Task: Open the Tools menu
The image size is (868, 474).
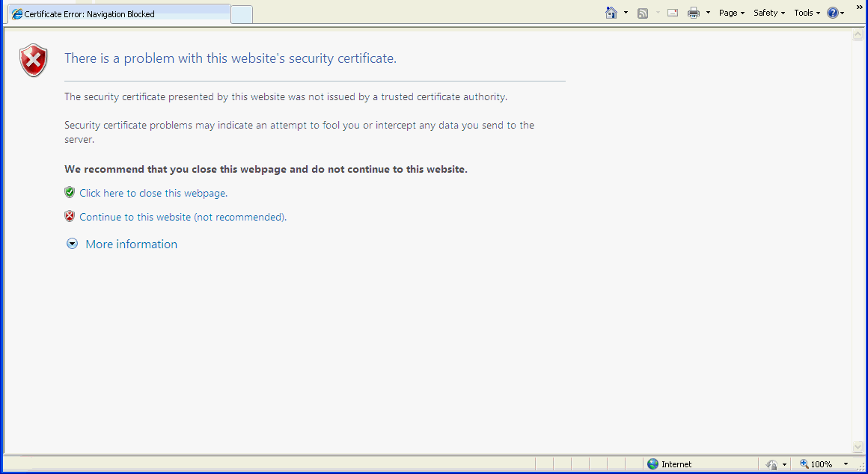Action: (x=807, y=13)
